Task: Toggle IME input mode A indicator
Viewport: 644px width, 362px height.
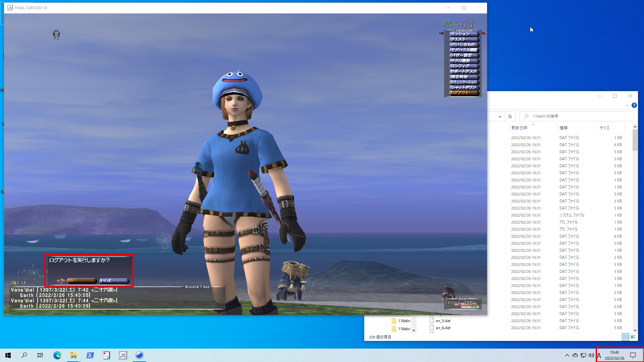Action: [599, 356]
